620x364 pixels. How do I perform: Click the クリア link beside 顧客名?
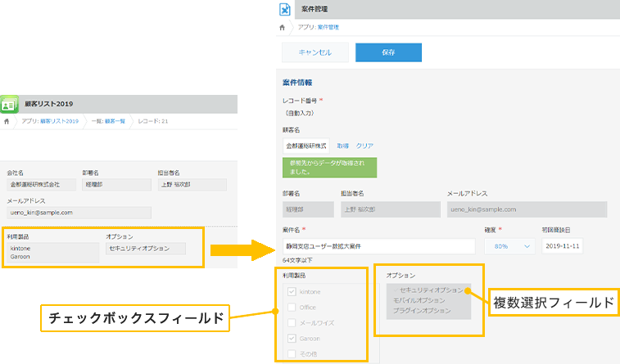(x=364, y=145)
